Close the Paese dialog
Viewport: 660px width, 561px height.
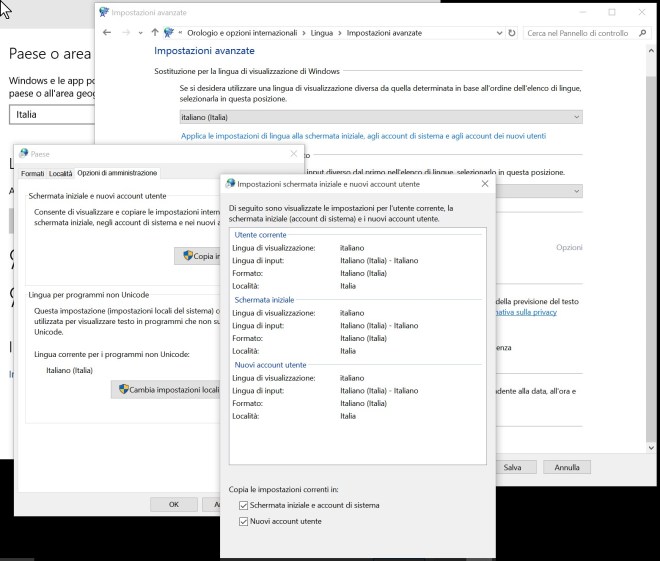point(294,154)
